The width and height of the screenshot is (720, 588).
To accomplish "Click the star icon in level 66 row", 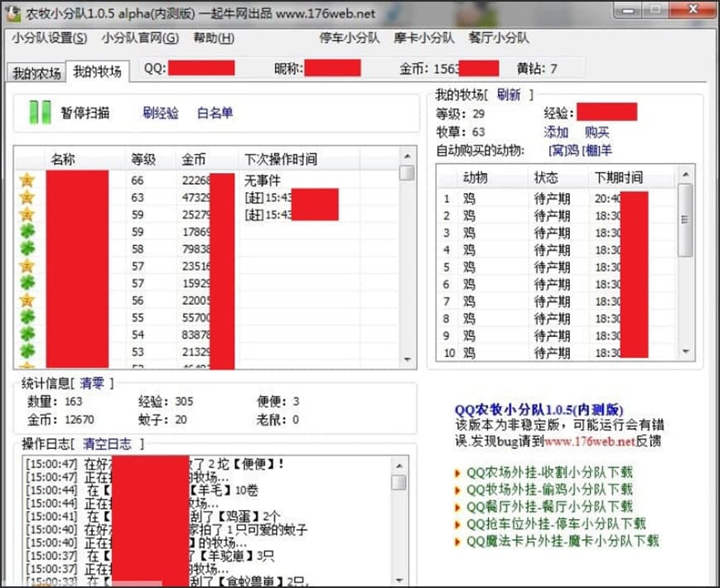I will pos(27,180).
